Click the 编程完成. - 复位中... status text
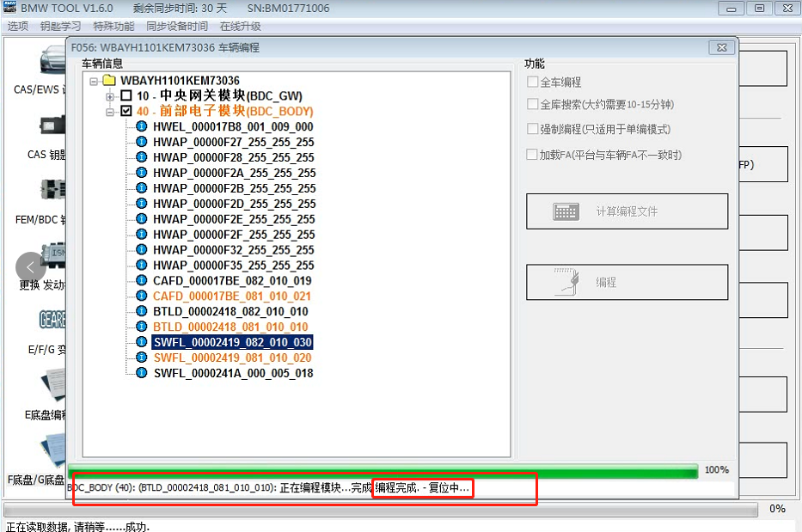The height and width of the screenshot is (532, 802). click(x=422, y=487)
